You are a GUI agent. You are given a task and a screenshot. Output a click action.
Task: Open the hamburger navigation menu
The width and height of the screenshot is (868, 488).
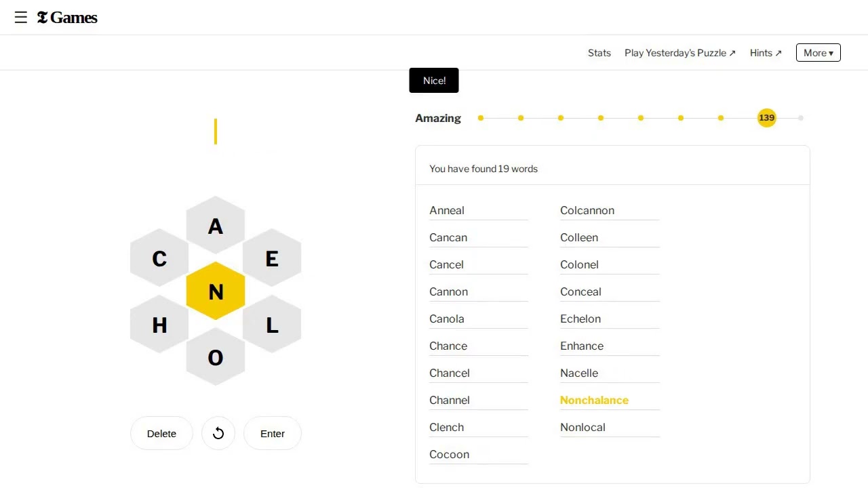pyautogui.click(x=21, y=18)
